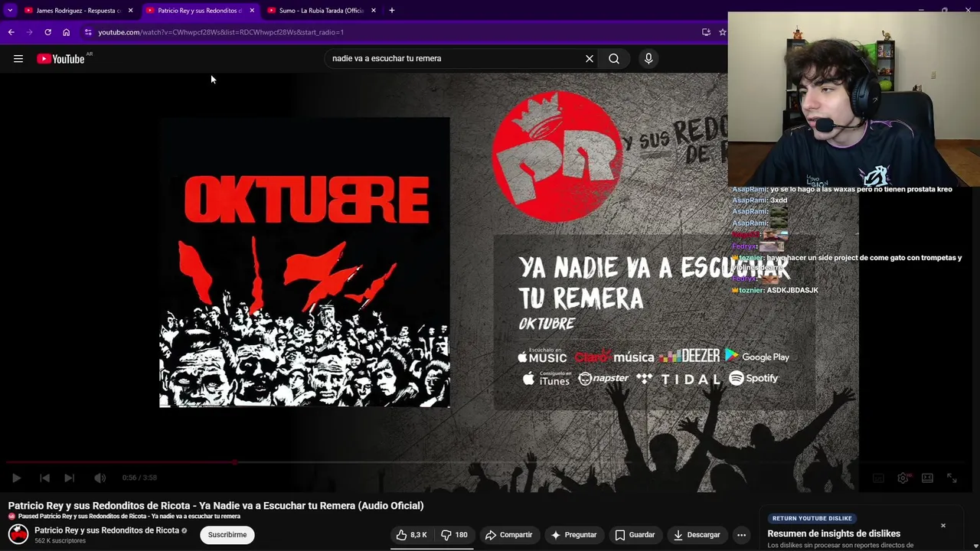Open a new browser tab
The image size is (980, 551).
point(392,11)
